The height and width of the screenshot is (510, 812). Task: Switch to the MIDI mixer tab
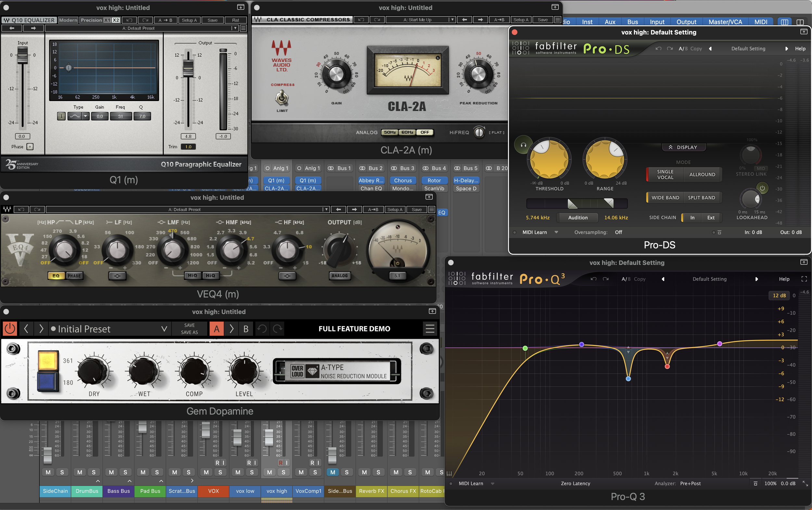tap(761, 22)
